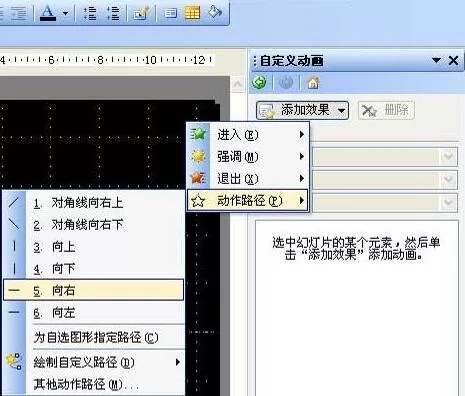
Task: Click the red star icon beside 退出
Action: [x=198, y=178]
